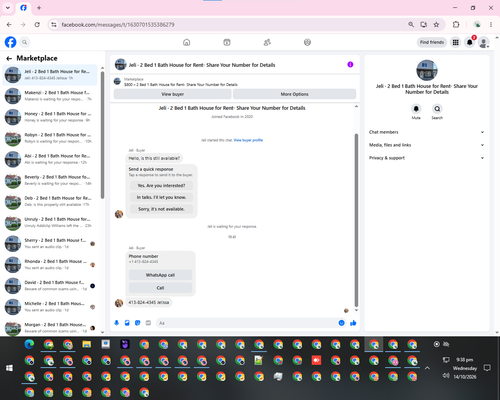Click the conversation list scrollbar
500x400 pixels.
tap(102, 135)
